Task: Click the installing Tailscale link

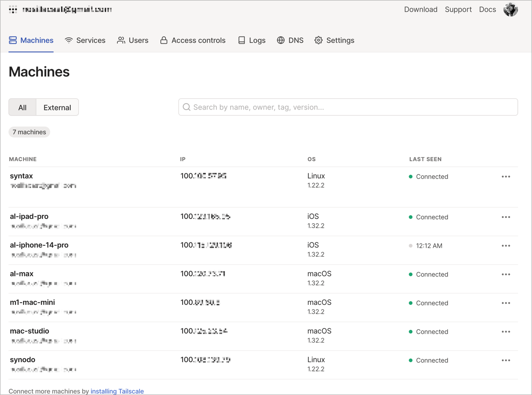Action: click(x=117, y=391)
